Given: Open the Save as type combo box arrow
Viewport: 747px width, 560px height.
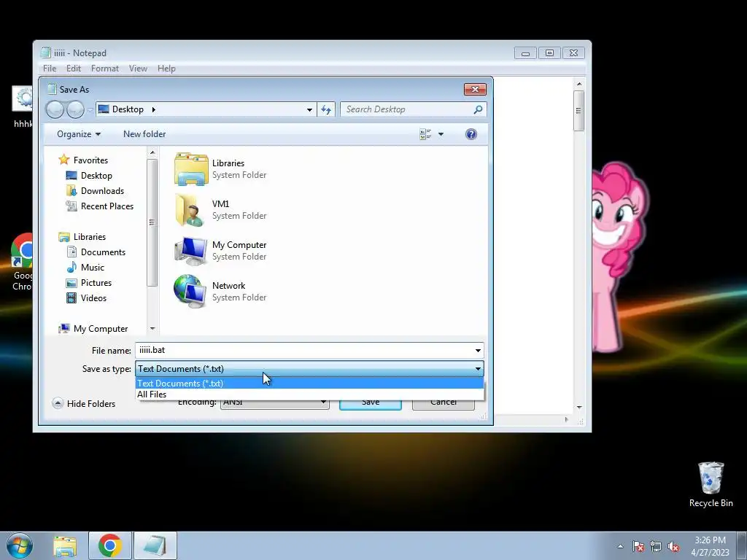Looking at the screenshot, I should pyautogui.click(x=478, y=369).
